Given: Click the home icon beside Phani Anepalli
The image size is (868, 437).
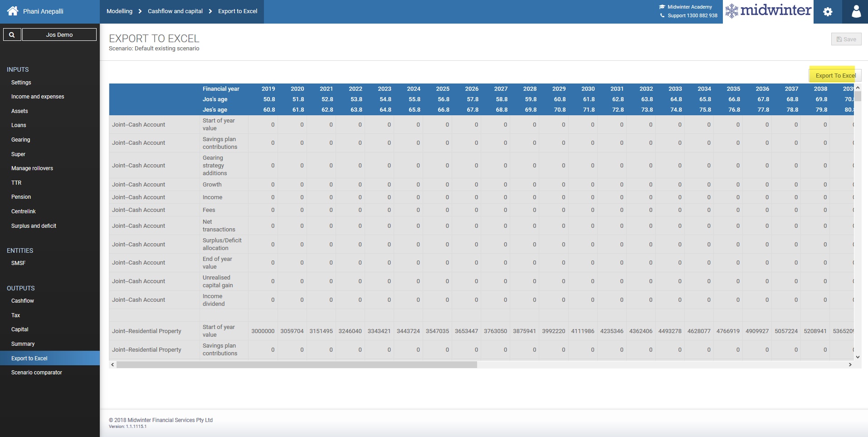Looking at the screenshot, I should [13, 11].
